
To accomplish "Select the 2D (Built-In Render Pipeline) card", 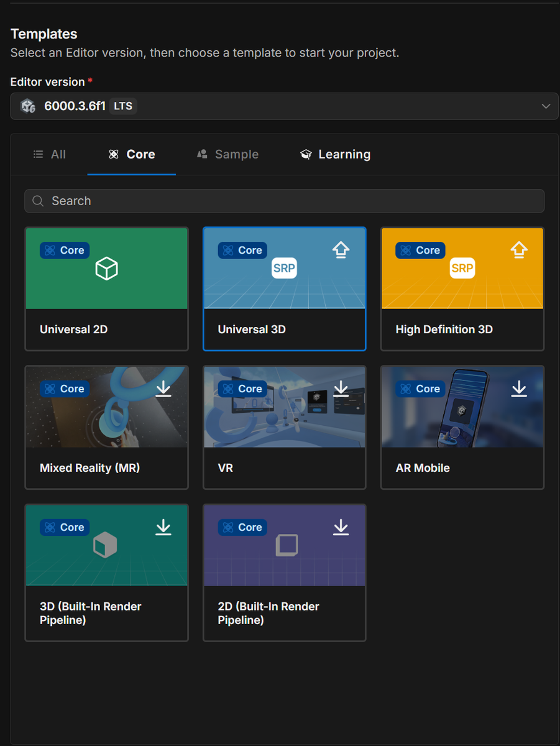I will pos(285,573).
